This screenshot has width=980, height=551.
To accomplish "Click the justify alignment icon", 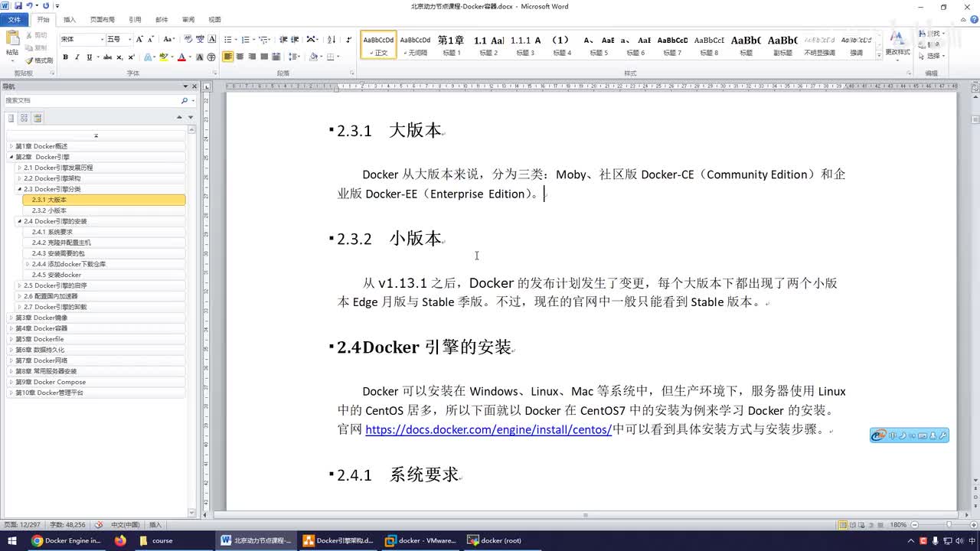I will 264,57.
